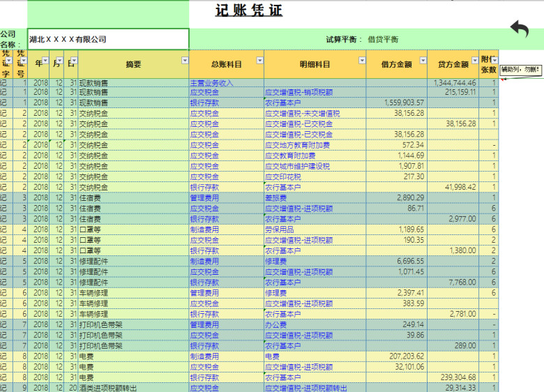Select the 应交增值税-进项税额转出 detail cell
This screenshot has width=544, height=392.
[315, 388]
